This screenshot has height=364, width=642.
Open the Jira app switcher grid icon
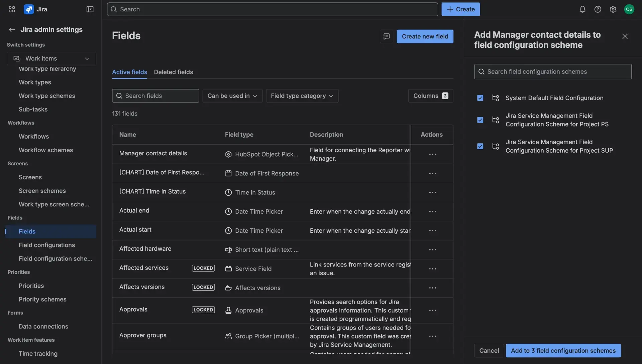click(x=11, y=9)
